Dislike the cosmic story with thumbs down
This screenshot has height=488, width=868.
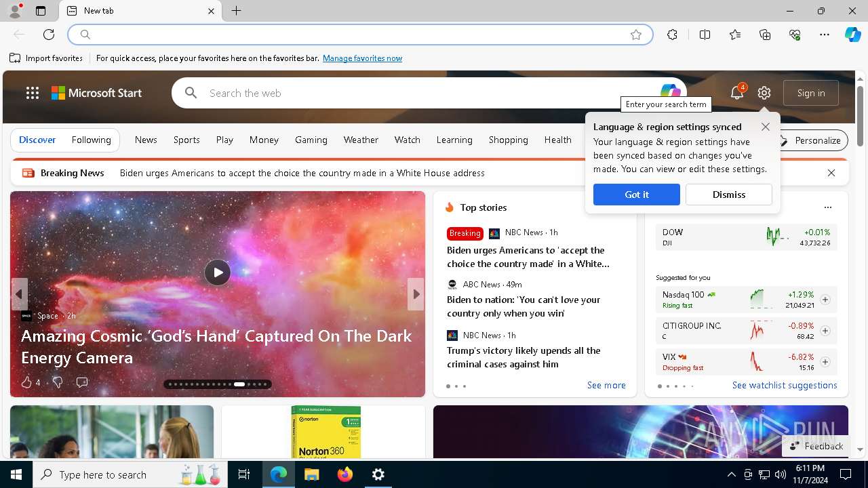point(58,382)
